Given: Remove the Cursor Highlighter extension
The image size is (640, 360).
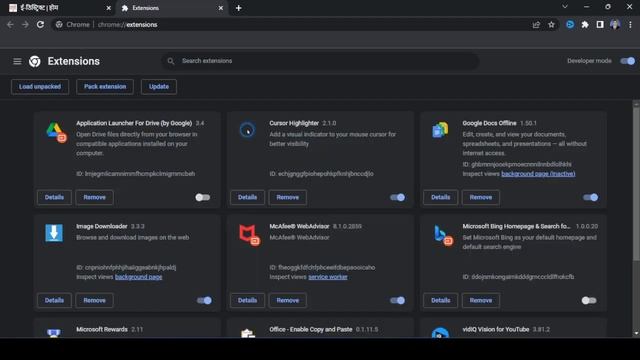Looking at the screenshot, I should (288, 197).
